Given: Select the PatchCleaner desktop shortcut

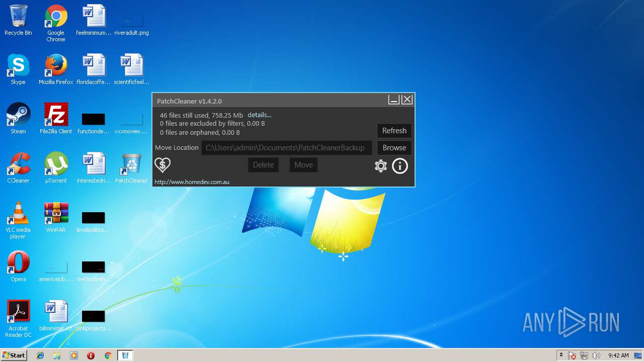Looking at the screenshot, I should 131,168.
